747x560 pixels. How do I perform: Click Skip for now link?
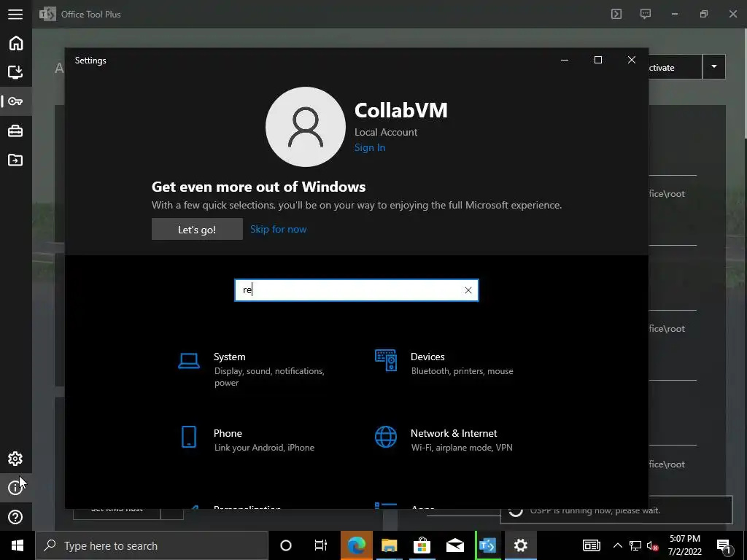pyautogui.click(x=278, y=229)
